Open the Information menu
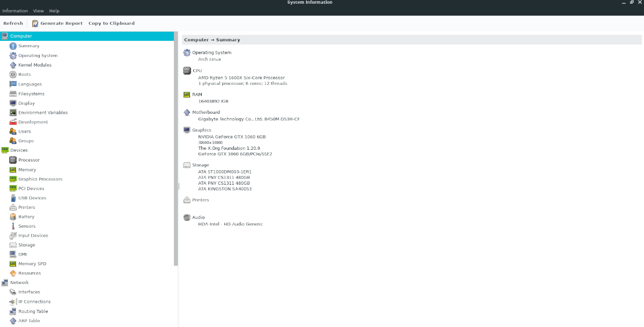Screen dimensions: 644x327 pyautogui.click(x=15, y=11)
